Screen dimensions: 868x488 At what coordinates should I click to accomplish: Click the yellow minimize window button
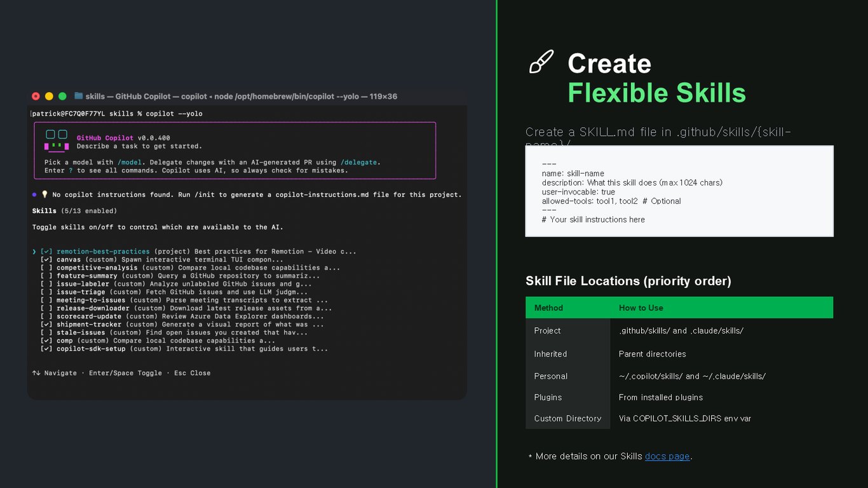tap(49, 96)
